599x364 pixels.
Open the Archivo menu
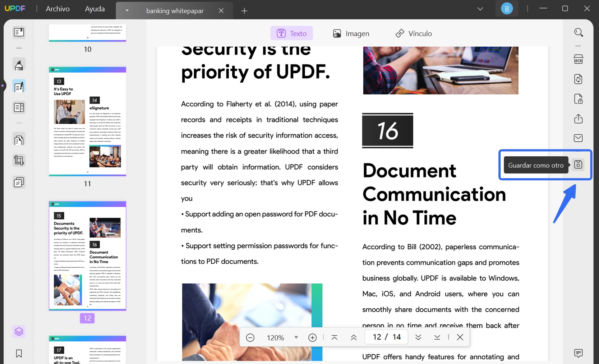(x=58, y=9)
